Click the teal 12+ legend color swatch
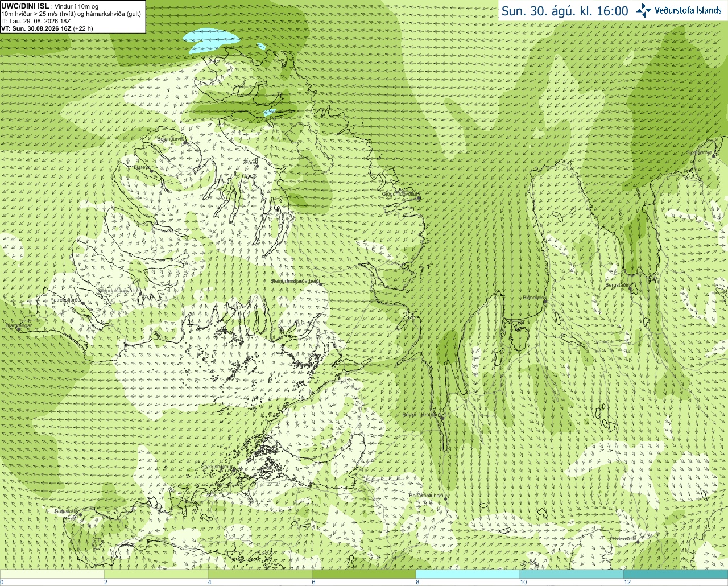 tap(676, 574)
